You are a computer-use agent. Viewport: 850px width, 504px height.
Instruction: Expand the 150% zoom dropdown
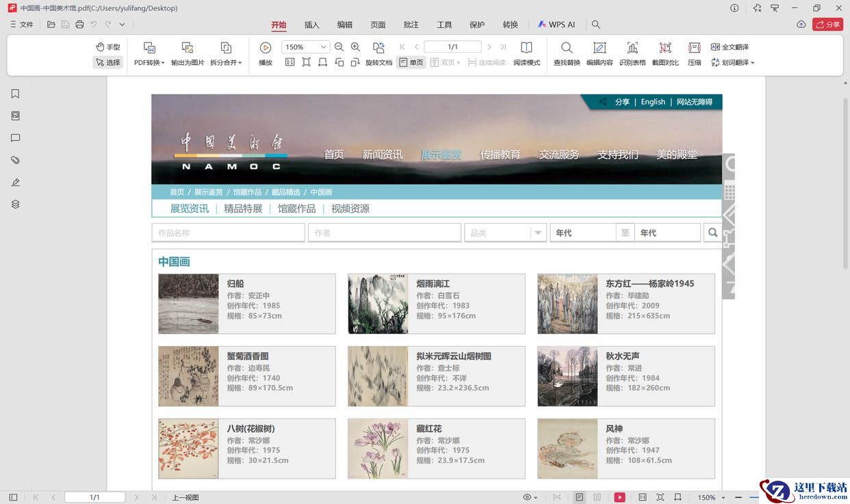coord(324,47)
